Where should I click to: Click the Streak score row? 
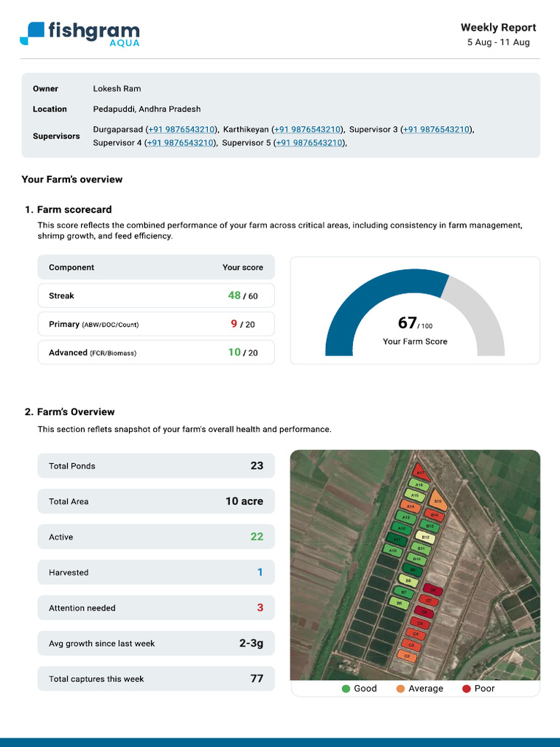156,296
